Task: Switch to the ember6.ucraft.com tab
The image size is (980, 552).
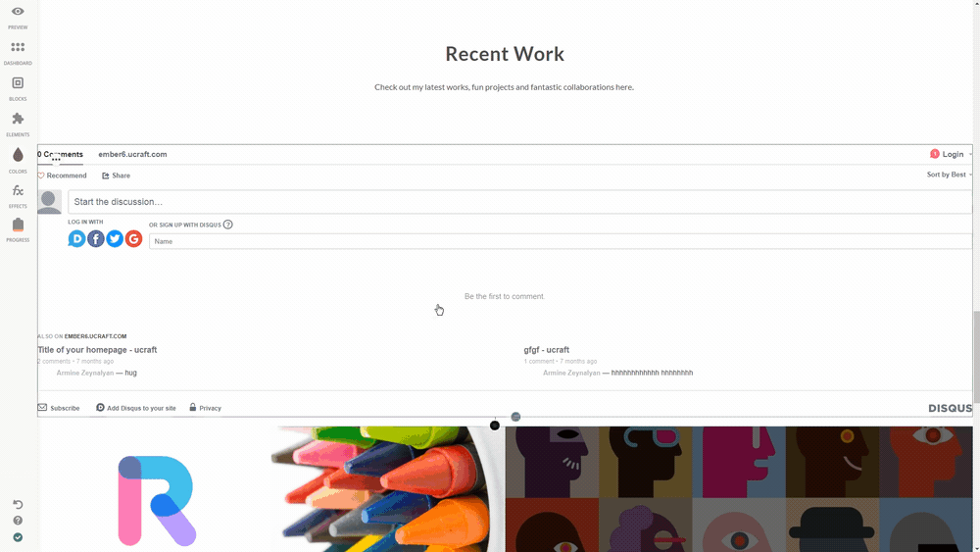Action: pos(132,154)
